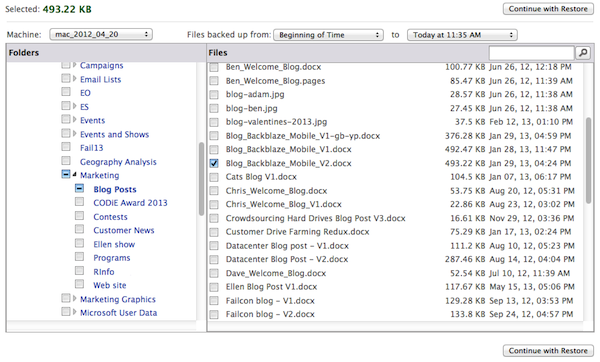
Task: Expand the Microsoft User Data folder triangle
Action: (x=75, y=312)
